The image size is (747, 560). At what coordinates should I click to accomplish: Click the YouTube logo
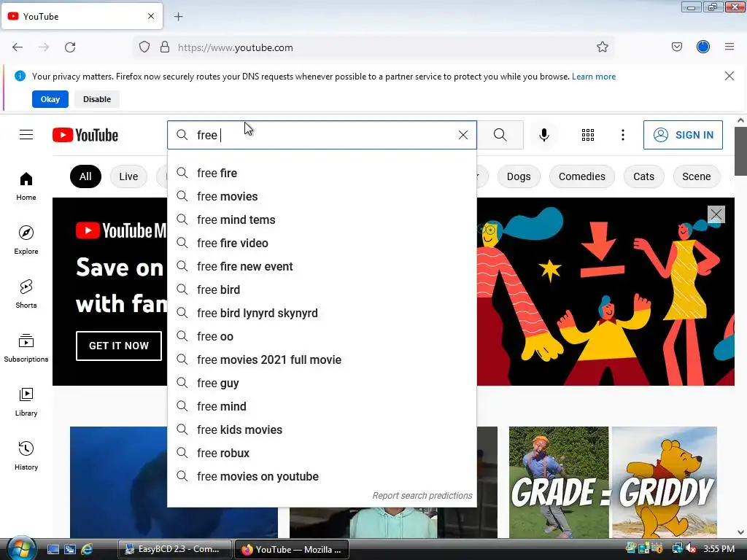[85, 135]
